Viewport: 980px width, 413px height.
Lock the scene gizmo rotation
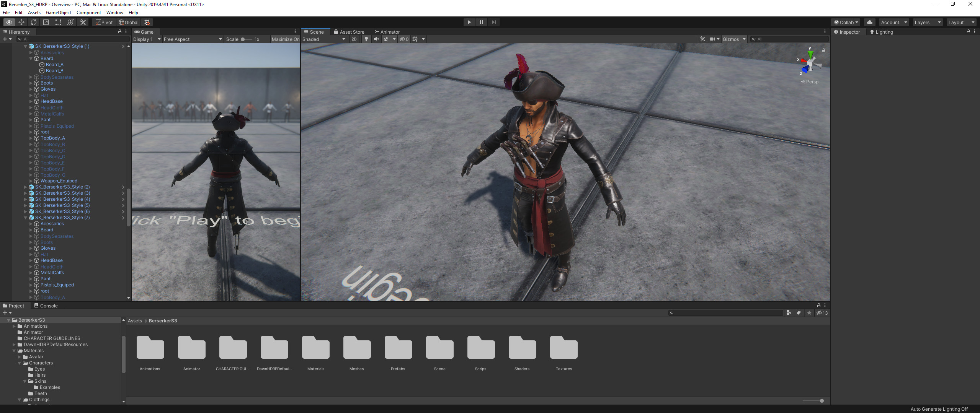(823, 50)
